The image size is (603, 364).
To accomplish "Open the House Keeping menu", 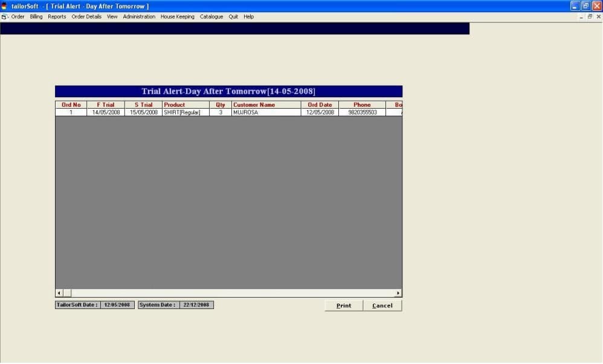I will pyautogui.click(x=177, y=17).
